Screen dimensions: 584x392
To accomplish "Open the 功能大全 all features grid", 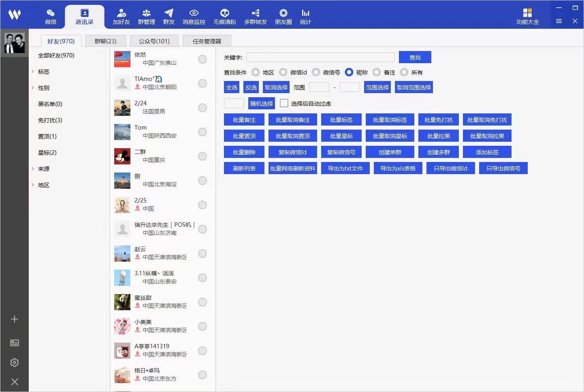I will (527, 17).
